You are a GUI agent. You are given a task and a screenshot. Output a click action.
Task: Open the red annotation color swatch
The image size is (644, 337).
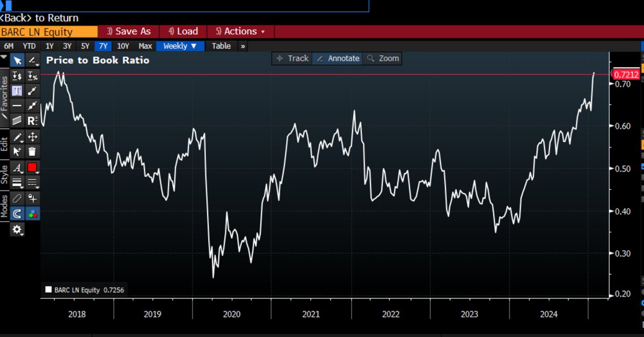pyautogui.click(x=32, y=167)
